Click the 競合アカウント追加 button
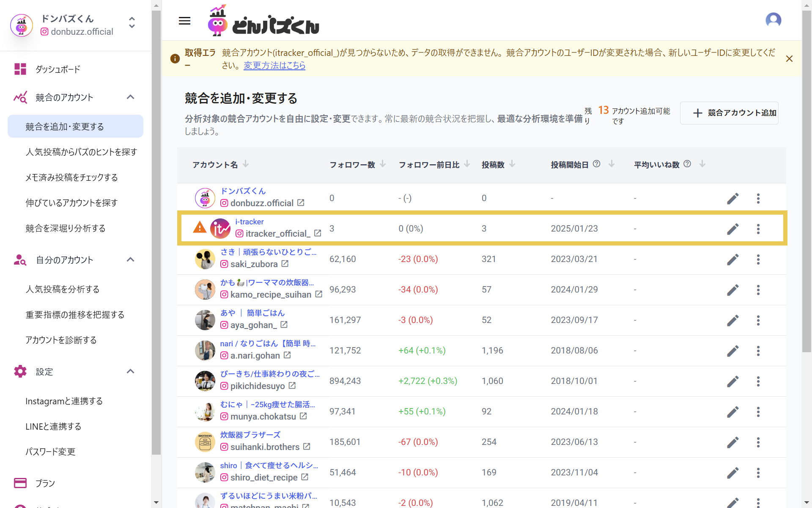 [729, 113]
